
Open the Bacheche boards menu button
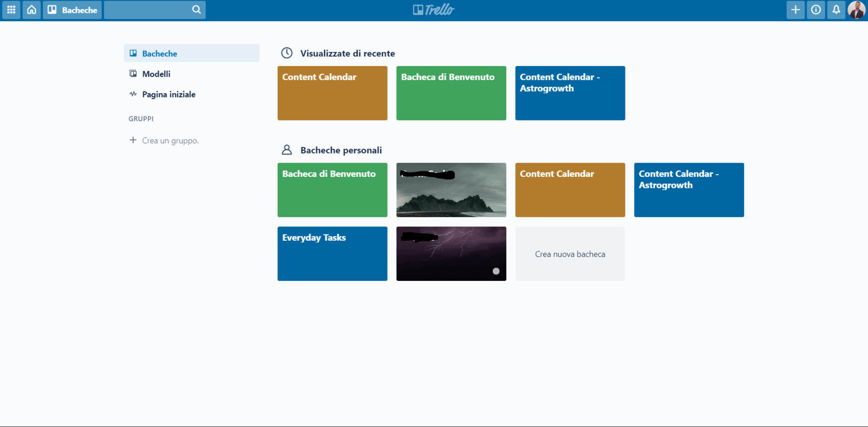click(x=73, y=10)
